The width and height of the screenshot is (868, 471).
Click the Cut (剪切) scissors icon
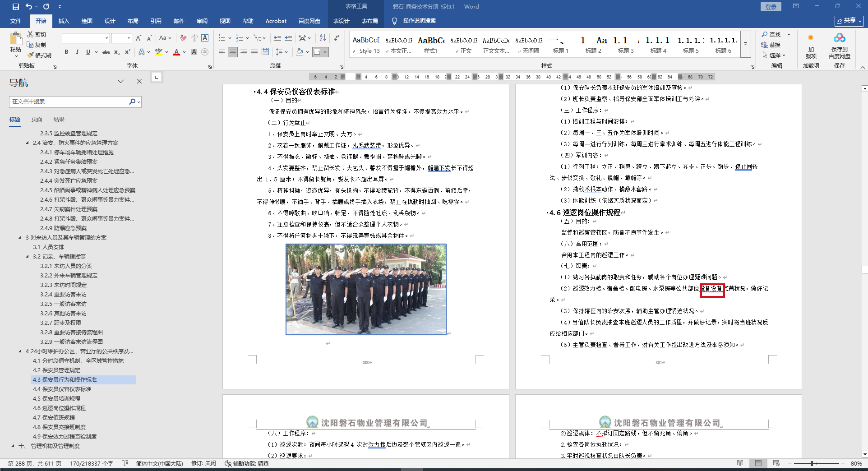click(x=30, y=34)
